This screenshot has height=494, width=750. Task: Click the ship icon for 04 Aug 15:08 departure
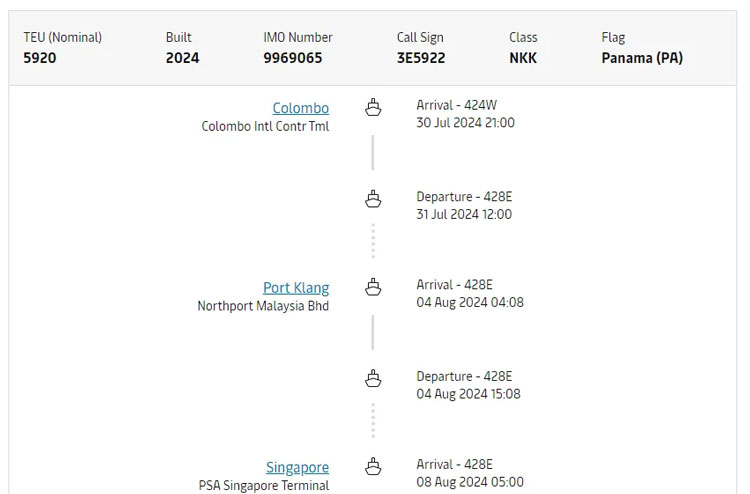pos(373,378)
